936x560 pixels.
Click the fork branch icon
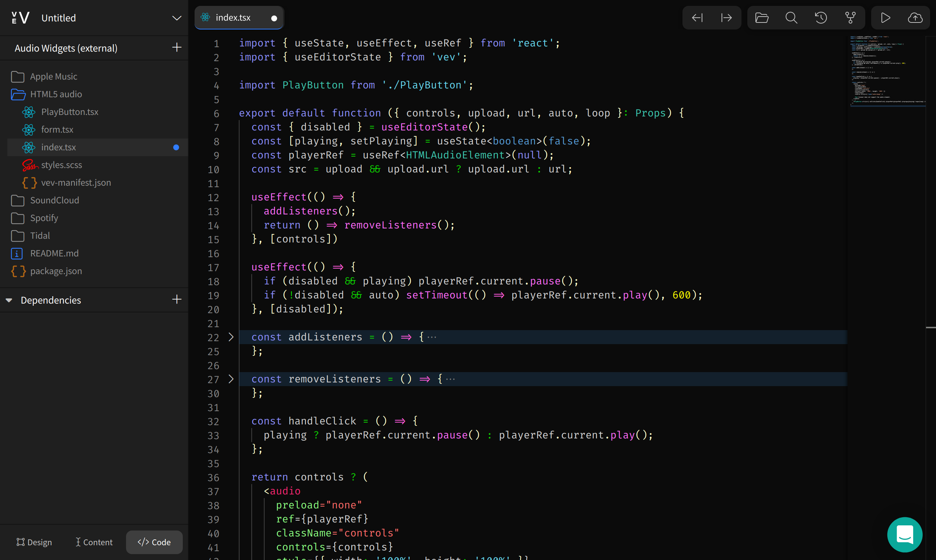[x=851, y=18]
